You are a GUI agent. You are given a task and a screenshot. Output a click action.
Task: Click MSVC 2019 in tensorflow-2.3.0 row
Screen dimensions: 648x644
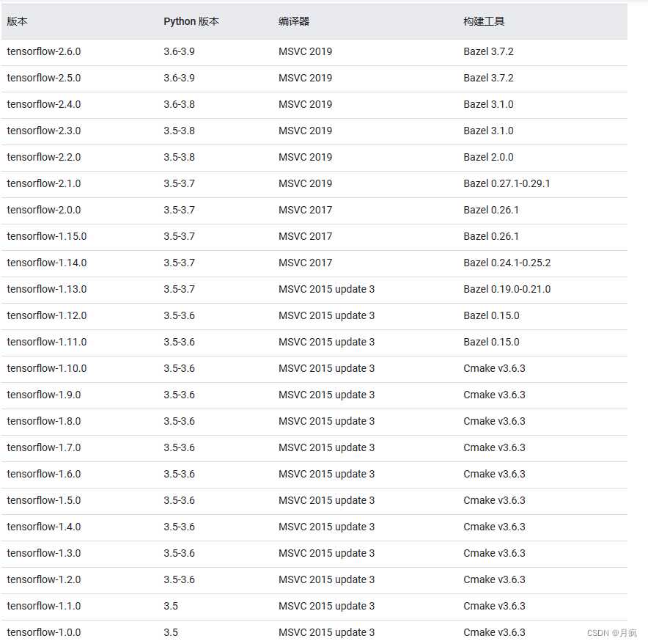306,131
